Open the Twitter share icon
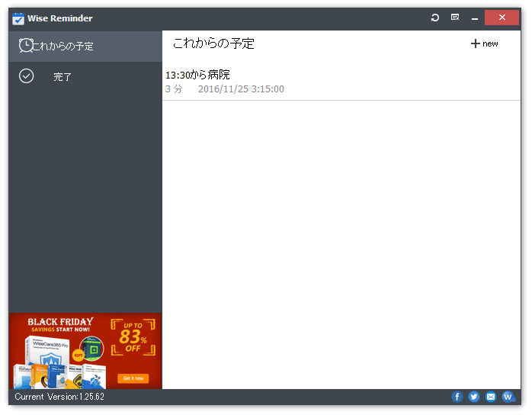 click(x=473, y=397)
